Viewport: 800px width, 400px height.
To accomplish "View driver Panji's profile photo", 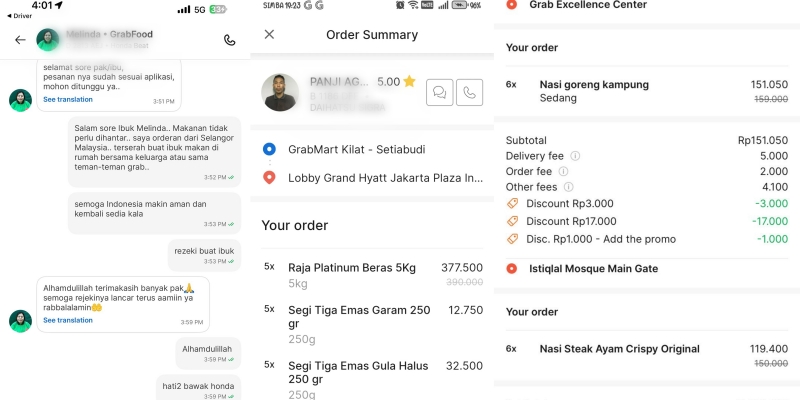I will (280, 92).
